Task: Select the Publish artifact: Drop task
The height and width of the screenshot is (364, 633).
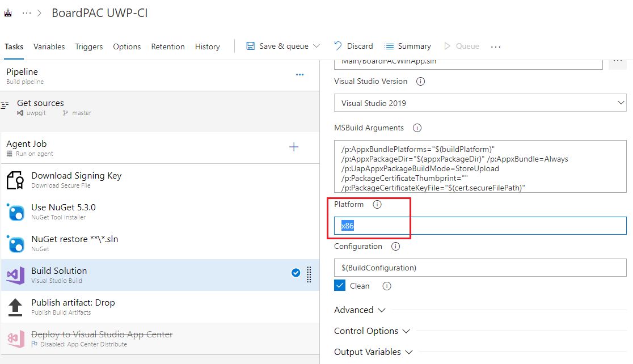Action: click(x=160, y=307)
